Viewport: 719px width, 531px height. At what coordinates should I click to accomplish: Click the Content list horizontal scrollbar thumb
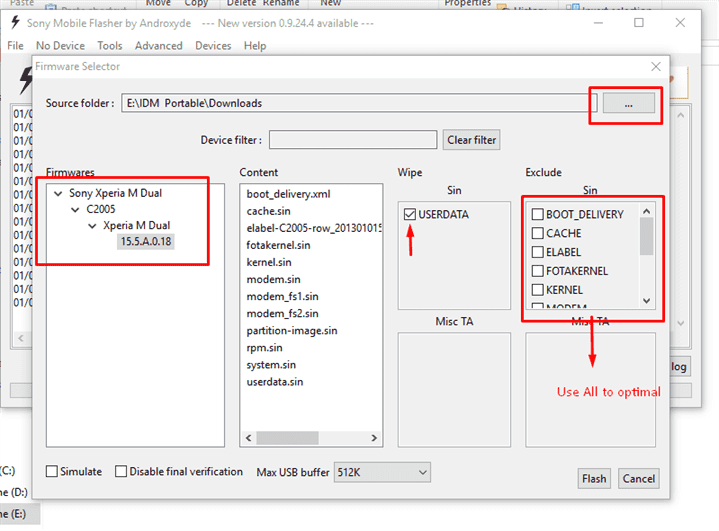(x=287, y=438)
